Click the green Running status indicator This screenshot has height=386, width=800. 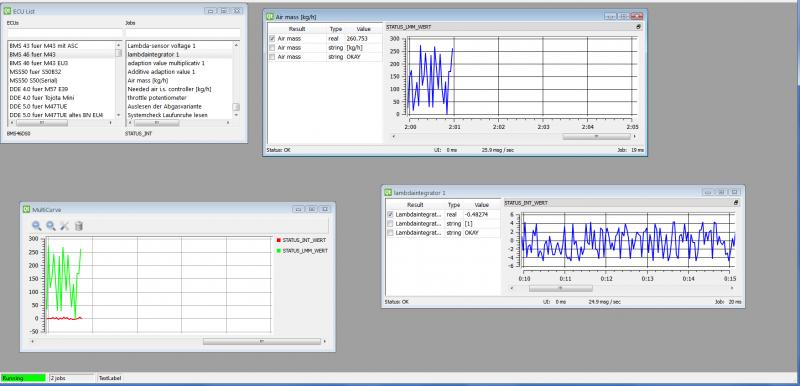point(23,378)
